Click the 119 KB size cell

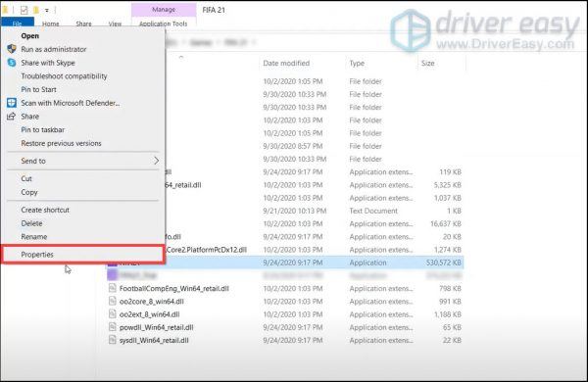coord(451,172)
